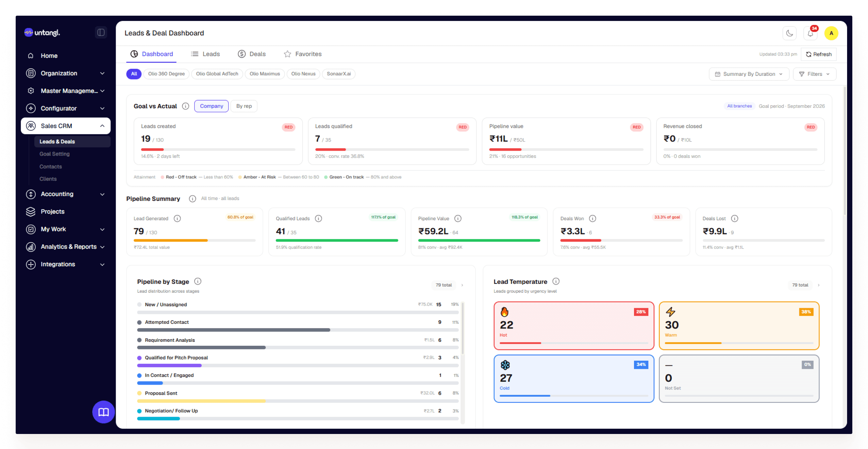The image size is (868, 449).
Task: Click the Refresh button
Action: 818,54
